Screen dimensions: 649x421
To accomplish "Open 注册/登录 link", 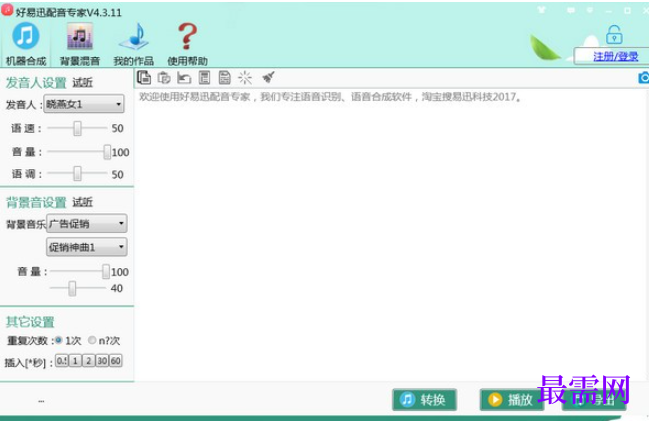I will [x=615, y=56].
